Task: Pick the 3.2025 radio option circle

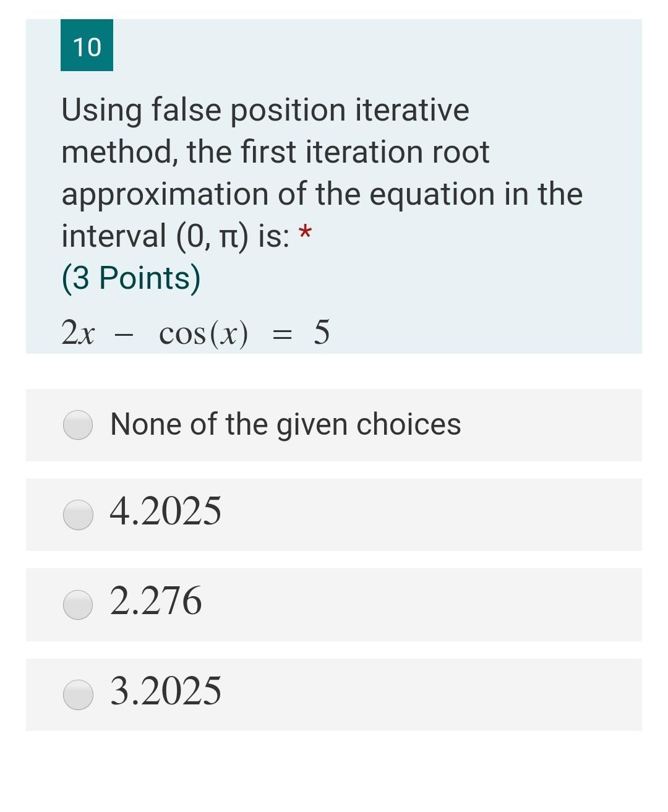Action: click(78, 694)
